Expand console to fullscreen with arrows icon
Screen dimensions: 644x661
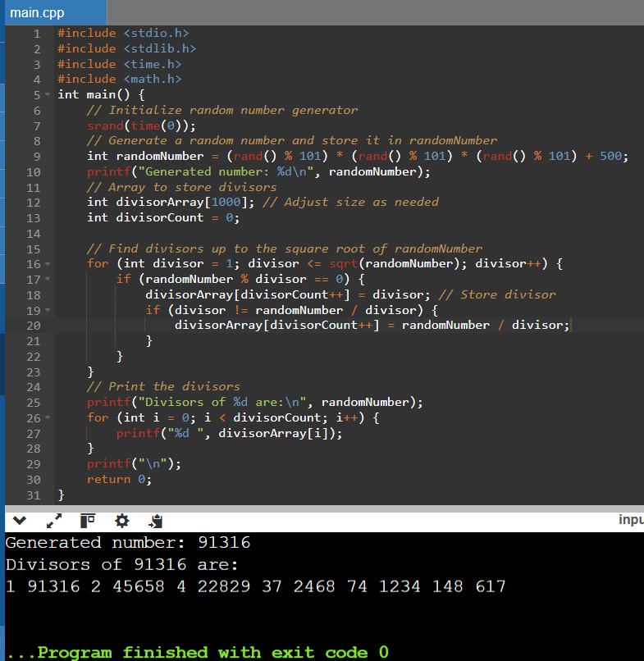click(x=54, y=521)
